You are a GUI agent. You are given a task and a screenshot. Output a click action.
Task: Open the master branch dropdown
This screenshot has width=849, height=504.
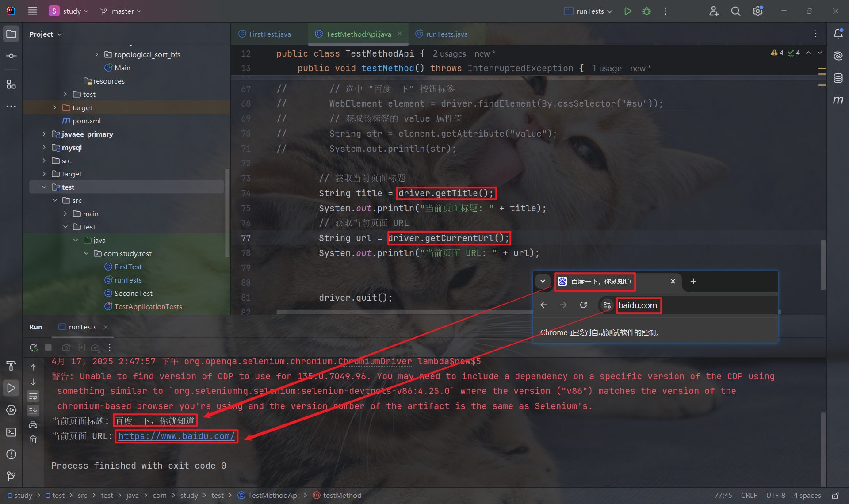(x=122, y=11)
